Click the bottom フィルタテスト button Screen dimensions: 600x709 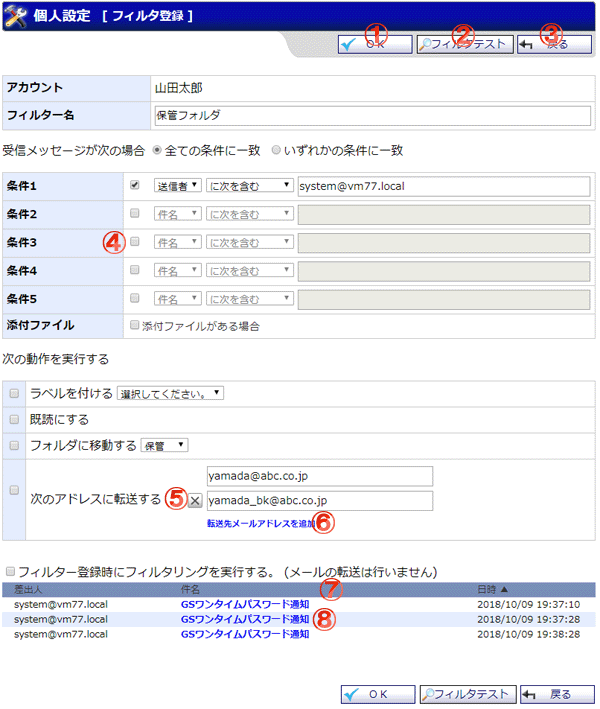(468, 694)
